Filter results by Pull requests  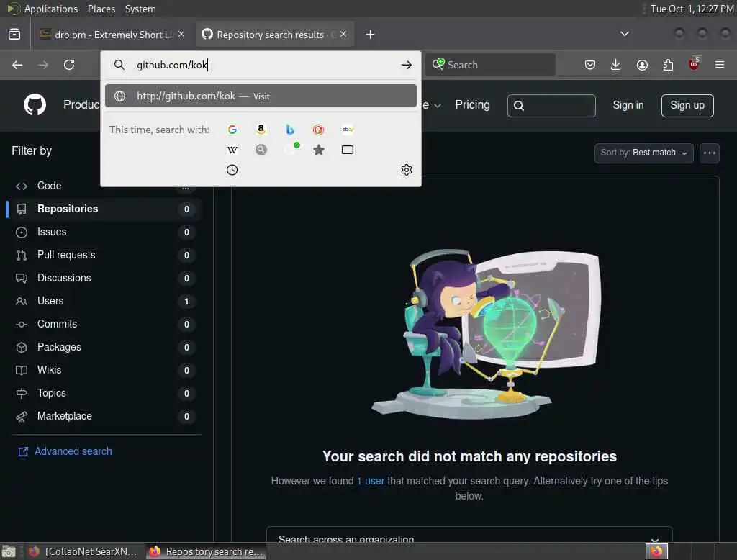[x=104, y=255]
